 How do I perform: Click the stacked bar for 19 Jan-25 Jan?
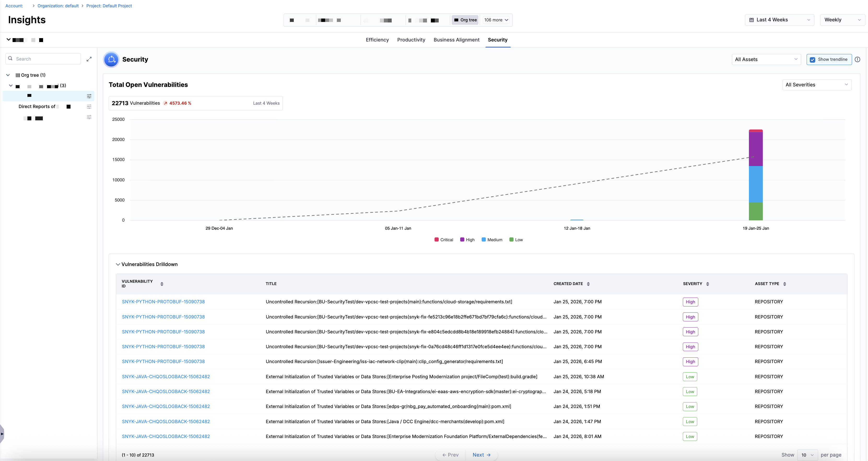pyautogui.click(x=755, y=175)
